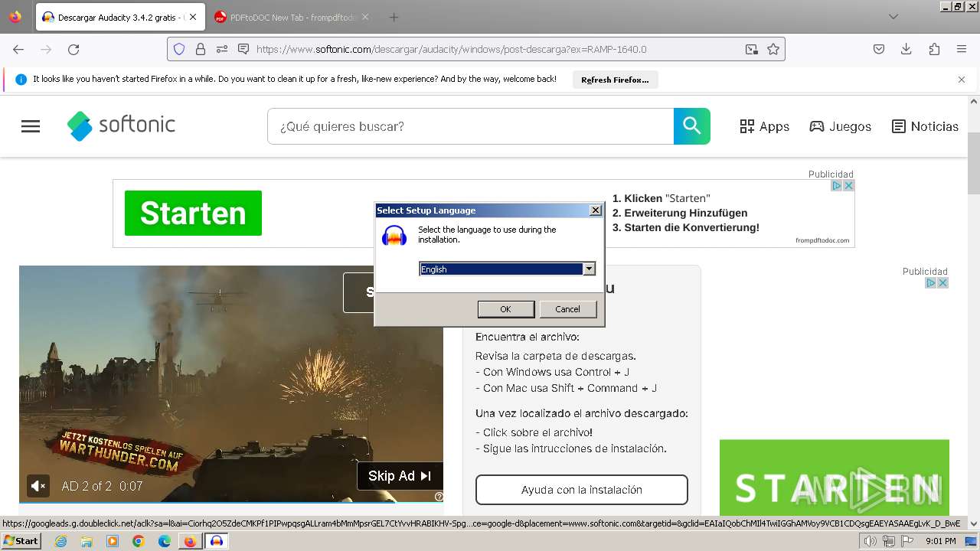This screenshot has width=980, height=551.
Task: Bookmark this page with the star icon
Action: (x=773, y=49)
